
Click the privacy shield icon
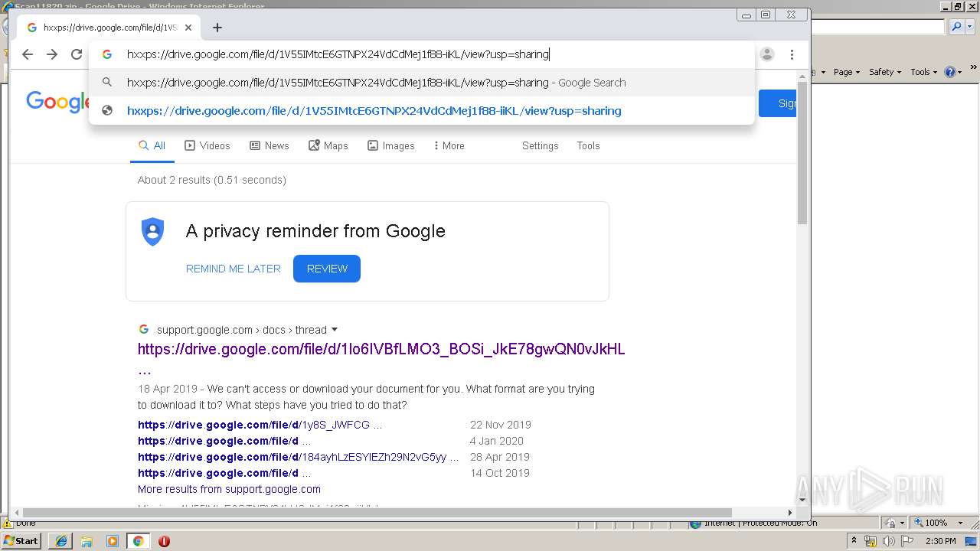153,231
